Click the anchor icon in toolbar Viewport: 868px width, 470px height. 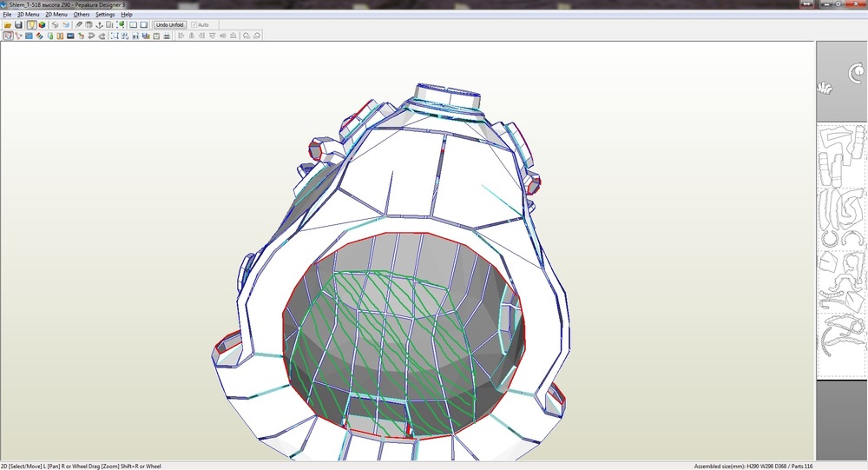(99, 25)
